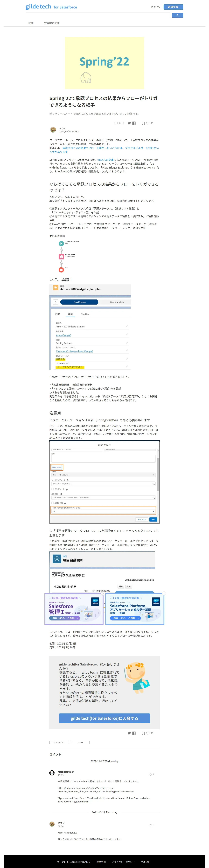Bookmark the article from the top bar
Viewport: 209px width, 868px height.
click(x=143, y=123)
